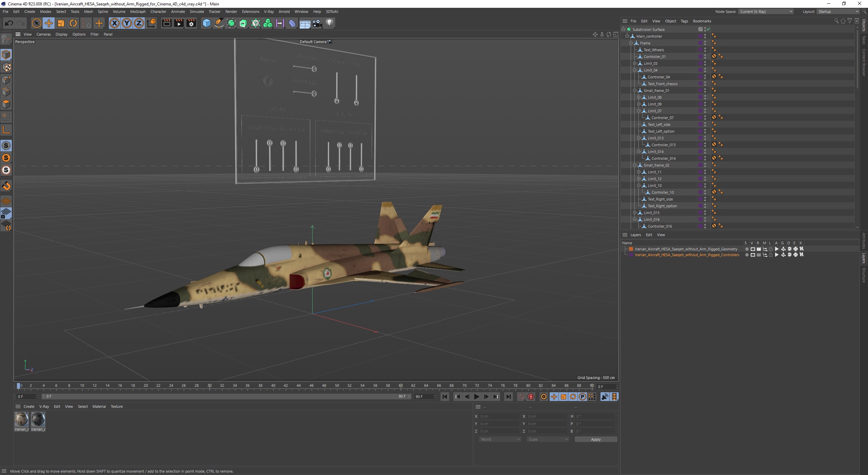Image resolution: width=868 pixels, height=475 pixels.
Task: Toggle solo dot for Geometry layer
Action: coord(747,249)
